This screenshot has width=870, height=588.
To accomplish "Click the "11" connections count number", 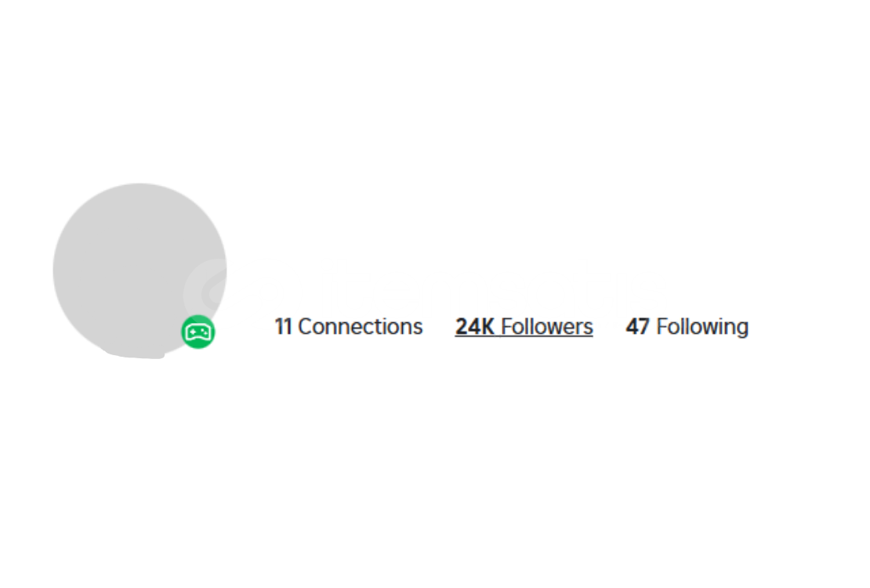I will pyautogui.click(x=283, y=326).
